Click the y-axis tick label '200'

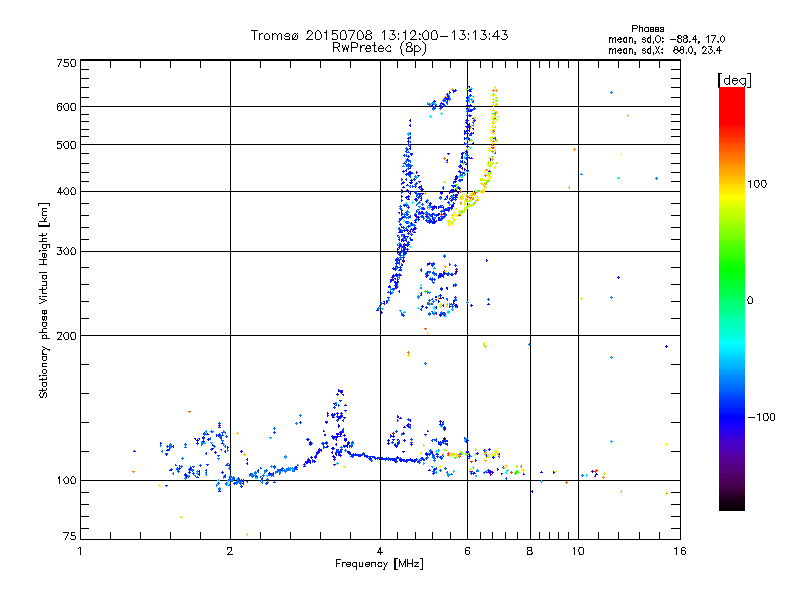pos(66,336)
